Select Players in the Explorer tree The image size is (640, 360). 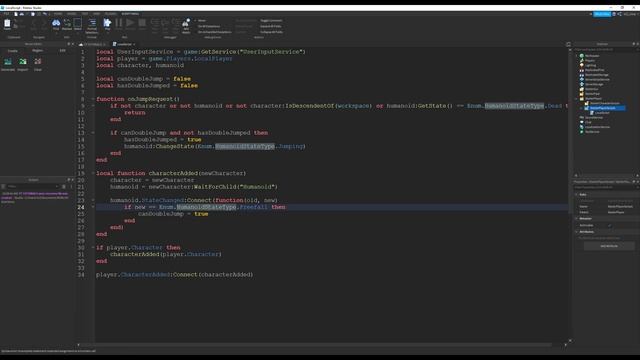point(590,60)
